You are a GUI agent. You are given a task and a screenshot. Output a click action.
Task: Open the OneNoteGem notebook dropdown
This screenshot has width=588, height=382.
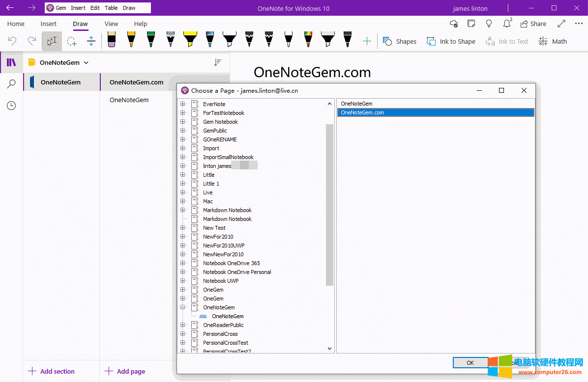click(86, 62)
